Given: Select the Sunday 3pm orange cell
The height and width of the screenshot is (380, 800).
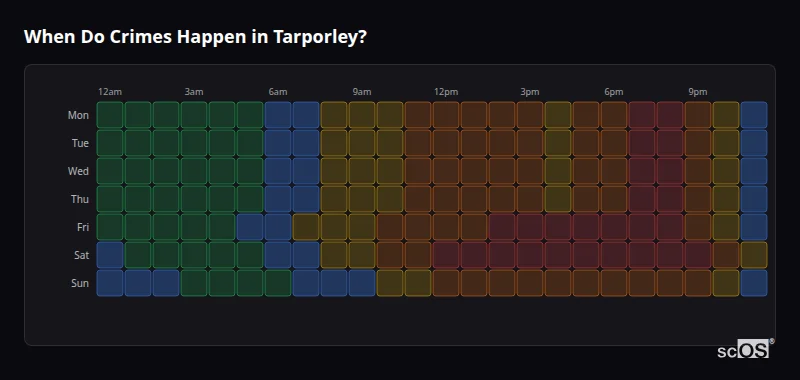Looking at the screenshot, I should coord(530,283).
